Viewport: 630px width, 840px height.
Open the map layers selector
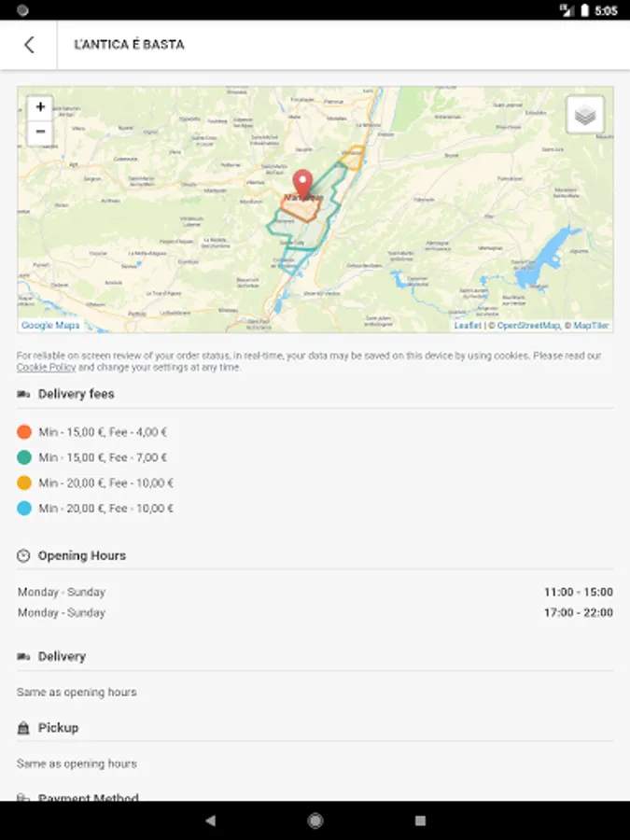coord(585,115)
